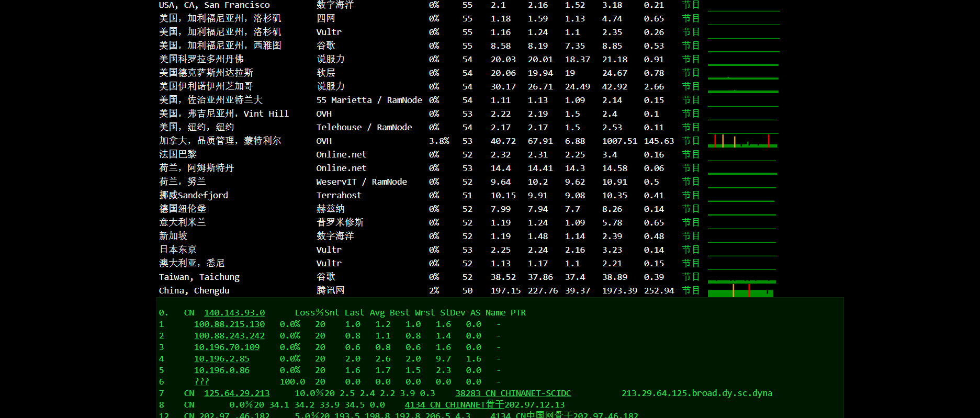Open the 节目 link for 意大利米兰 row

point(691,222)
